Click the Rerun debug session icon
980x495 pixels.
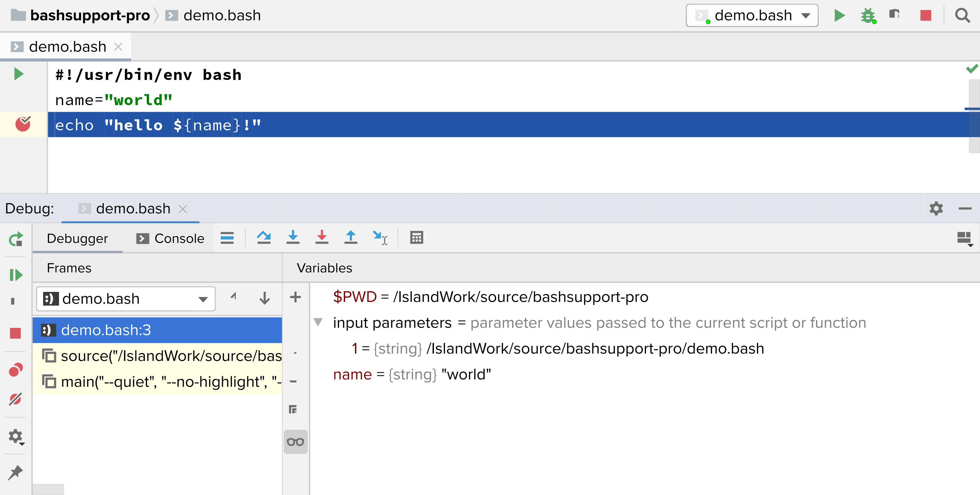point(16,239)
